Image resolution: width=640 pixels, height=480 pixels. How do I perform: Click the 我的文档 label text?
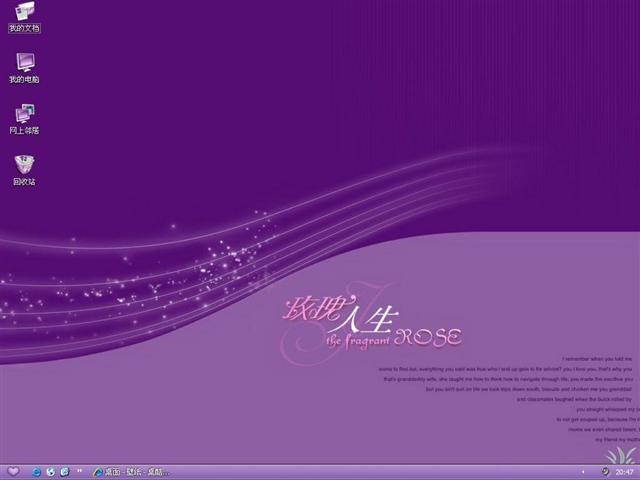(x=24, y=29)
